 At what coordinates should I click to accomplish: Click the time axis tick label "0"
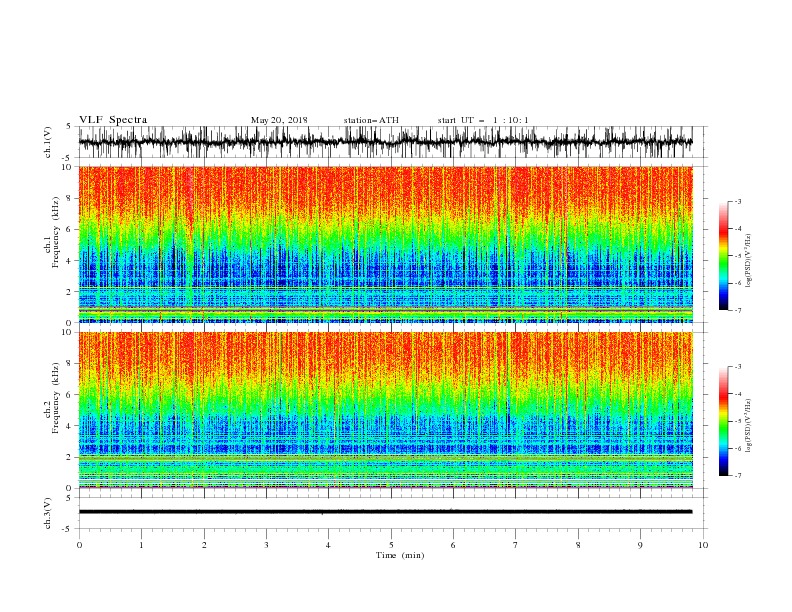[79, 545]
